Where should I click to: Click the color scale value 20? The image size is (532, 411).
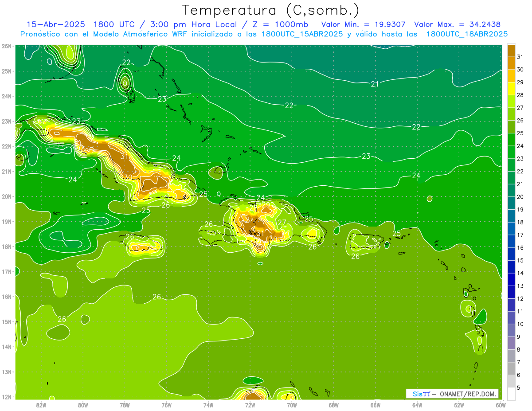point(520,197)
